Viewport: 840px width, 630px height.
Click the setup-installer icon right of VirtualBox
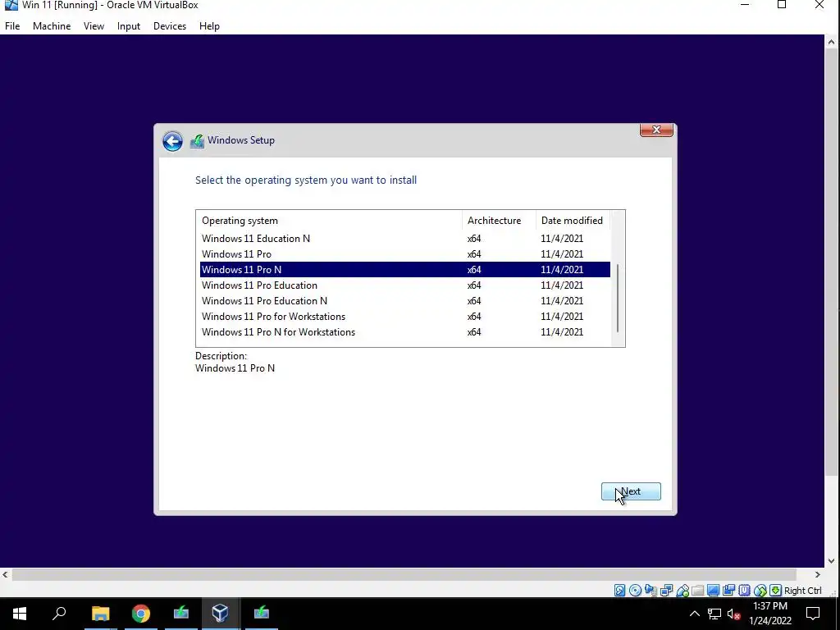point(262,614)
